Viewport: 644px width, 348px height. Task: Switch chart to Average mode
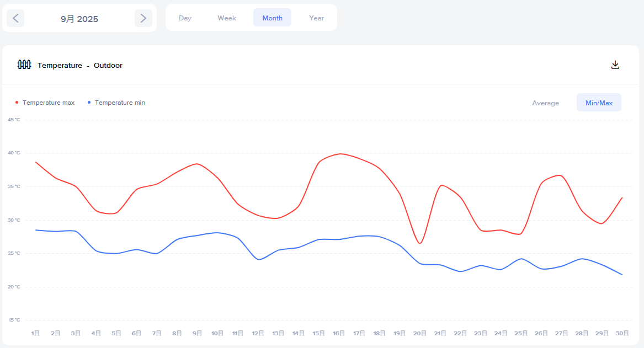[545, 103]
